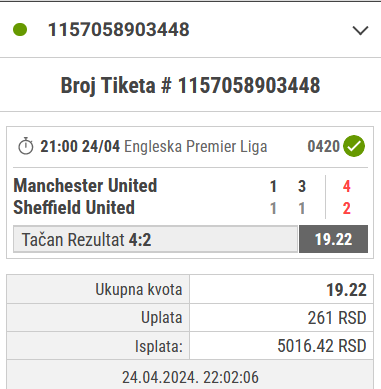The image size is (381, 389).
Task: Select the ticket number 1157058903448 header row
Action: coord(190,30)
